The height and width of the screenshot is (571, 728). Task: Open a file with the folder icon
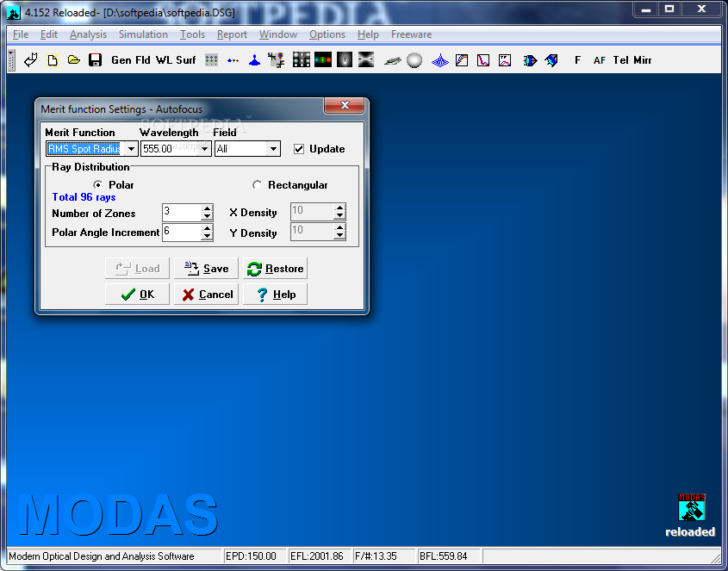(74, 60)
